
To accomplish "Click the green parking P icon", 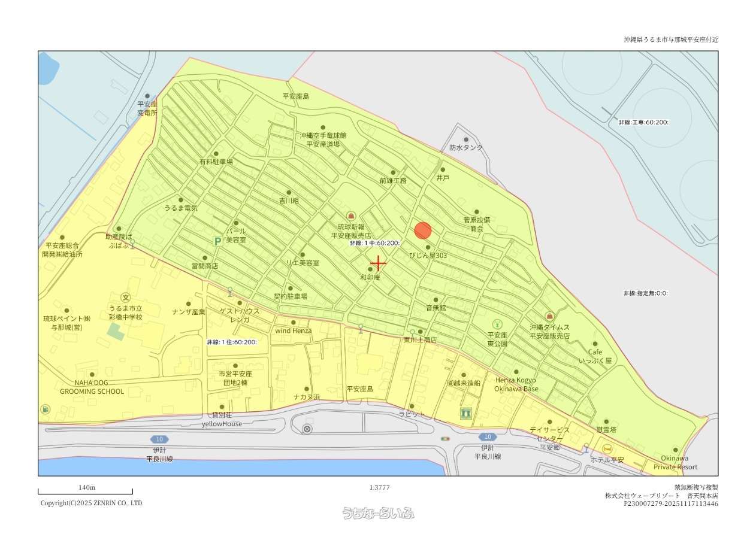I will pyautogui.click(x=218, y=241).
